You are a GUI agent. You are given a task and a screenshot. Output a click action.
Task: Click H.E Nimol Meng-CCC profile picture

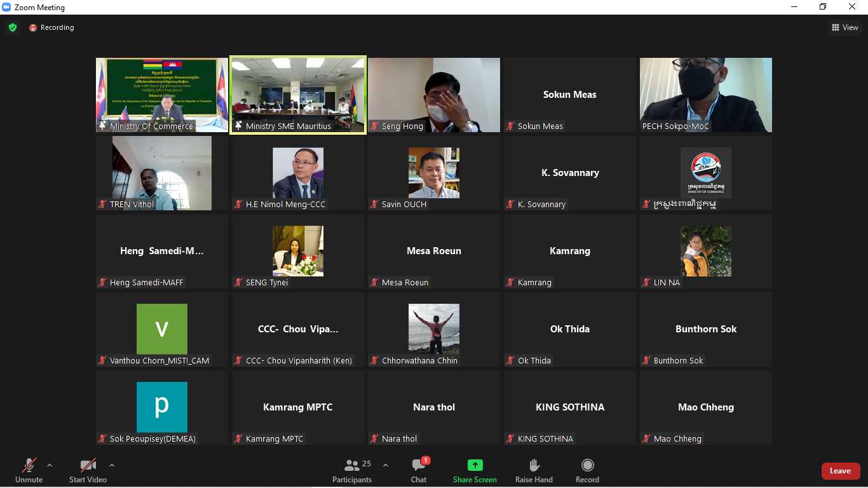[298, 173]
